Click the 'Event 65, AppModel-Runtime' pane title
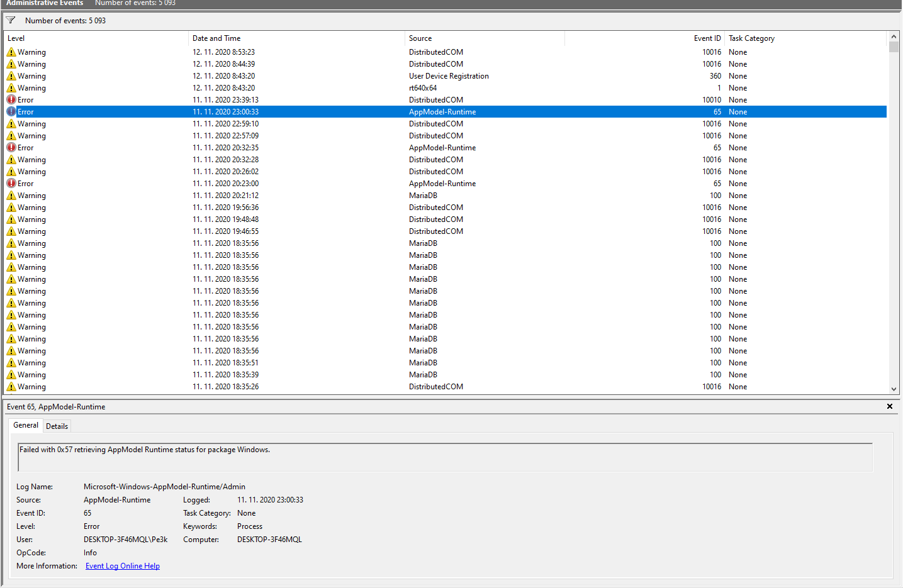 click(x=56, y=407)
